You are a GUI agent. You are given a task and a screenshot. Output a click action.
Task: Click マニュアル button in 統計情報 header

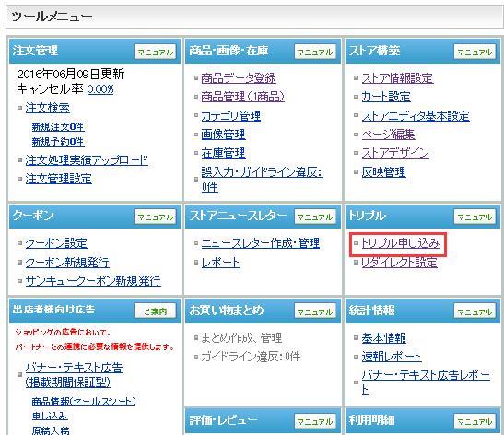click(475, 312)
